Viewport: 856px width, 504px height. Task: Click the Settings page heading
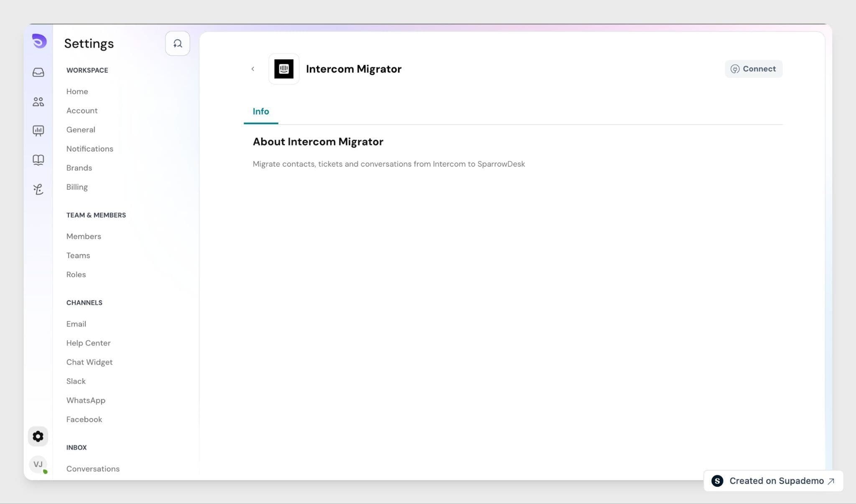click(89, 44)
